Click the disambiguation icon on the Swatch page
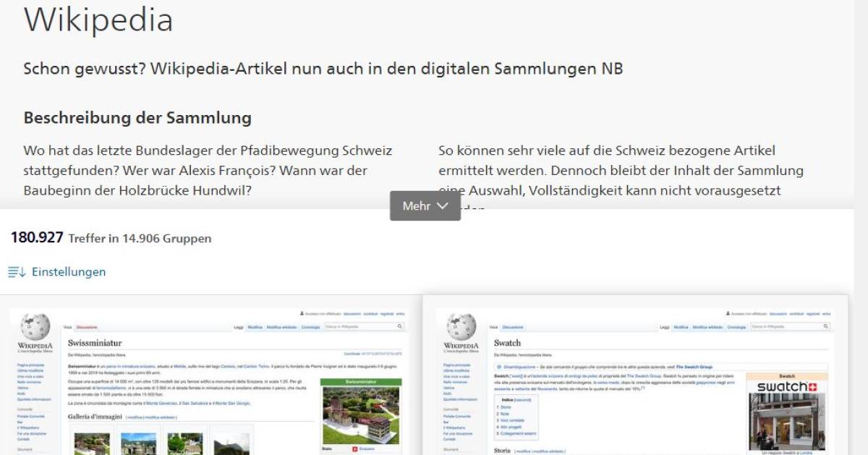 (499, 367)
